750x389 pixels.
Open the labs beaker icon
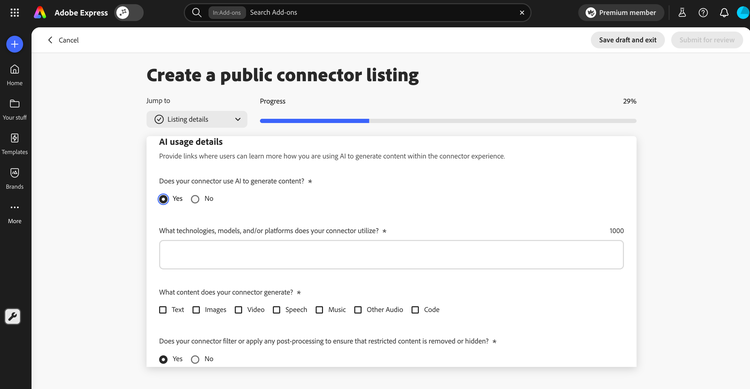682,13
